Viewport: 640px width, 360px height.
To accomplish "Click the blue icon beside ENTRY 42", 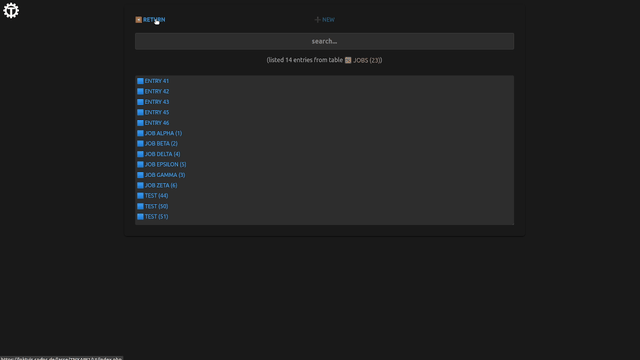I will click(140, 91).
